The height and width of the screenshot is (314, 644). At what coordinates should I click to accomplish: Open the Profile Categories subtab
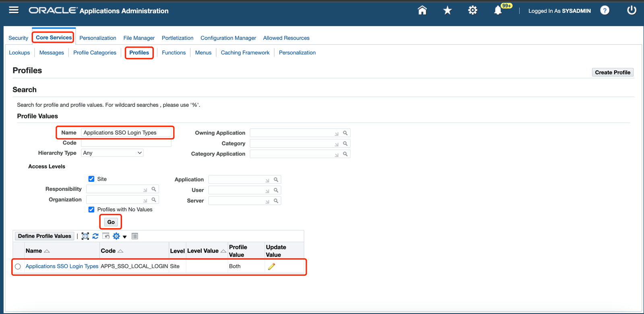pyautogui.click(x=95, y=53)
